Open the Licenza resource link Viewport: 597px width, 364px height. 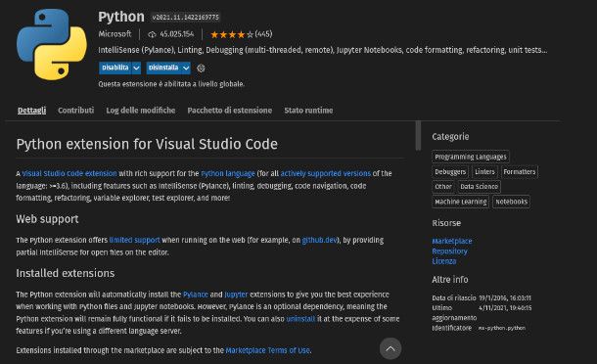(x=444, y=261)
